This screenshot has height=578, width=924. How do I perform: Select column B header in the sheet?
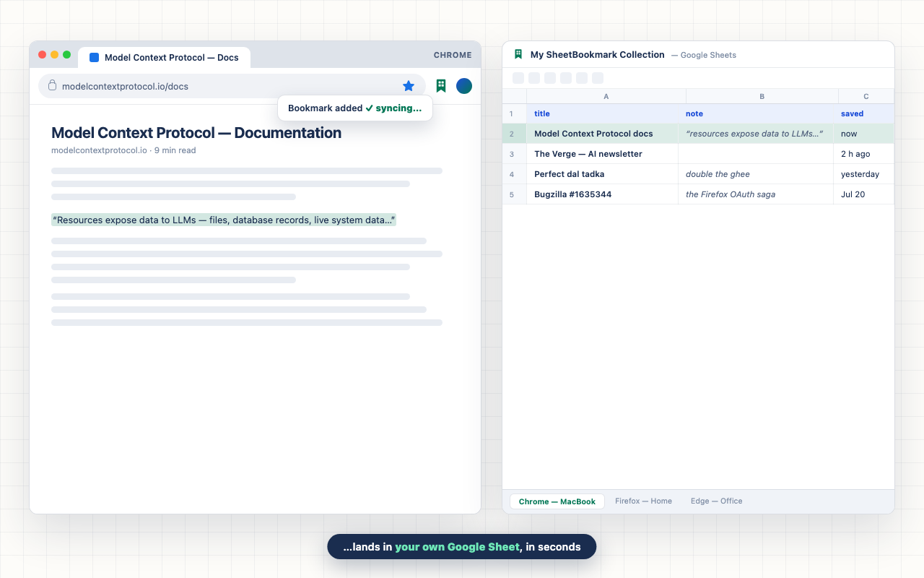point(762,96)
